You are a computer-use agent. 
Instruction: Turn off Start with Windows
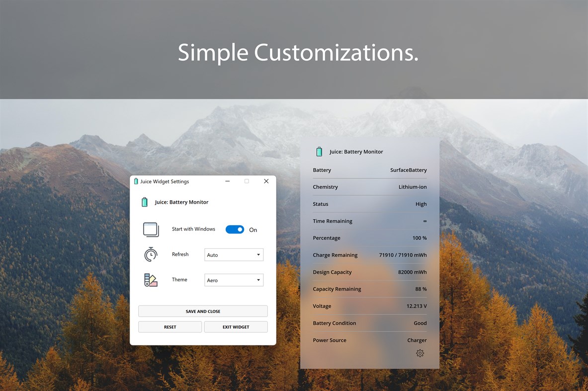pos(234,229)
